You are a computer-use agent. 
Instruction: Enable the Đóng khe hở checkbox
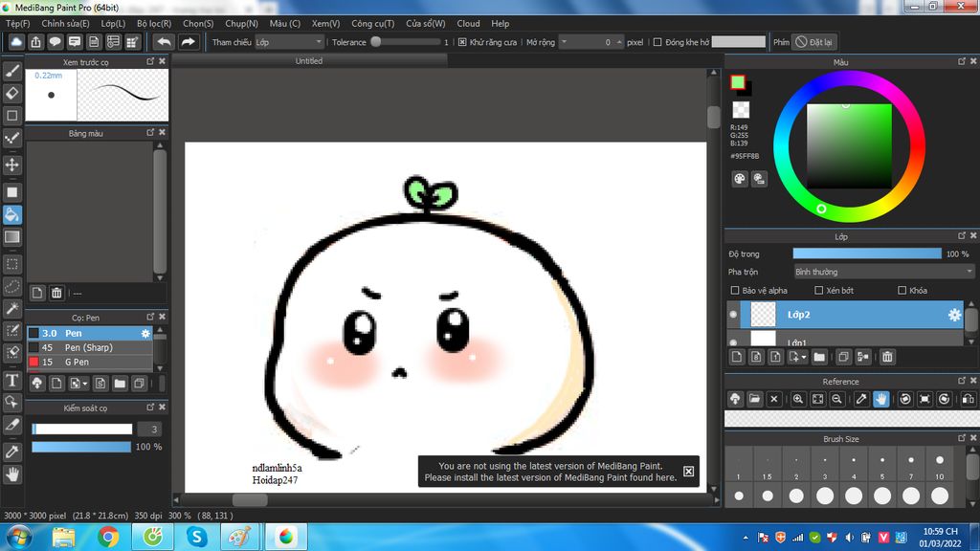coord(657,42)
